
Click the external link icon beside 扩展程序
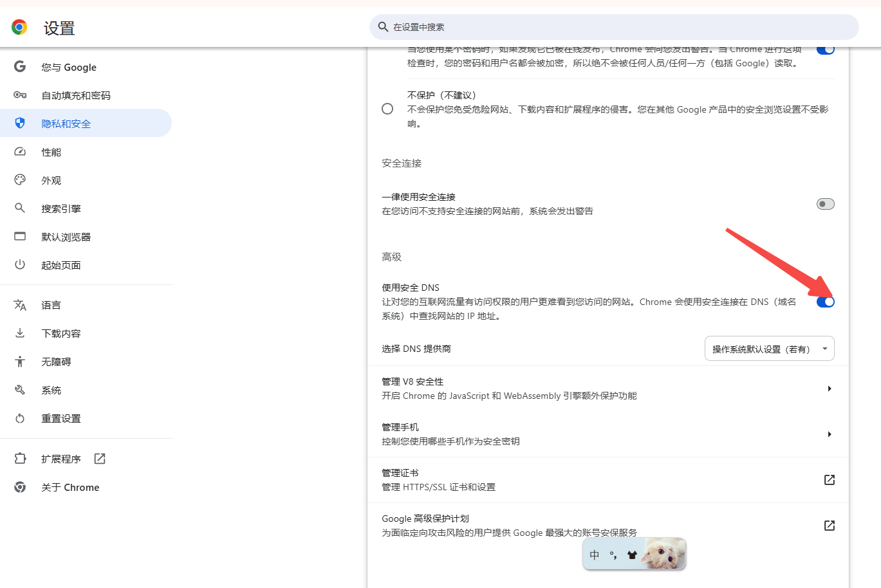[100, 459]
